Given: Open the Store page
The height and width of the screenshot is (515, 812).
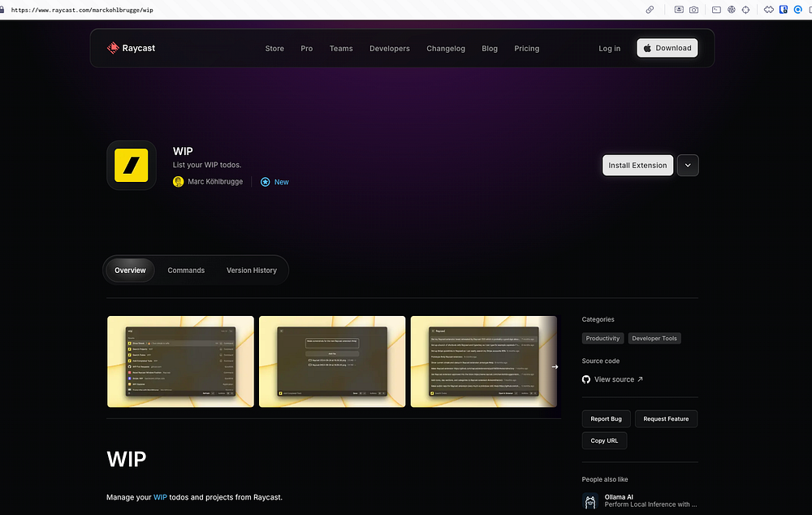Looking at the screenshot, I should click(x=274, y=48).
